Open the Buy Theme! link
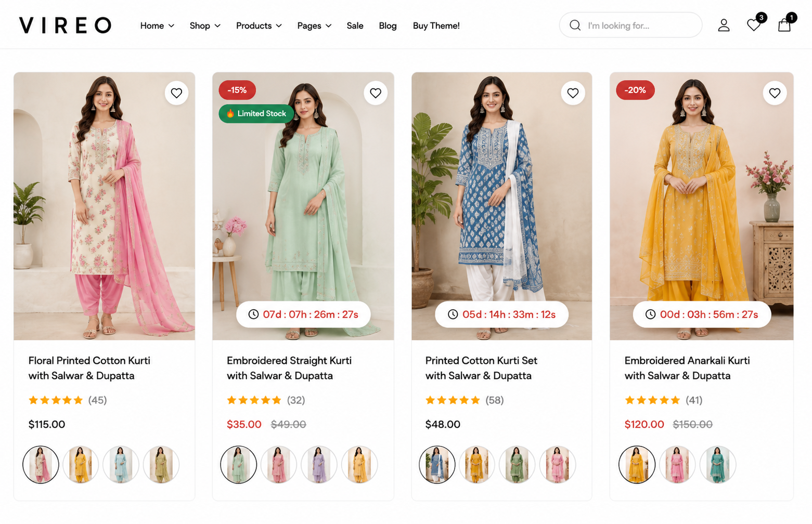 (x=436, y=25)
